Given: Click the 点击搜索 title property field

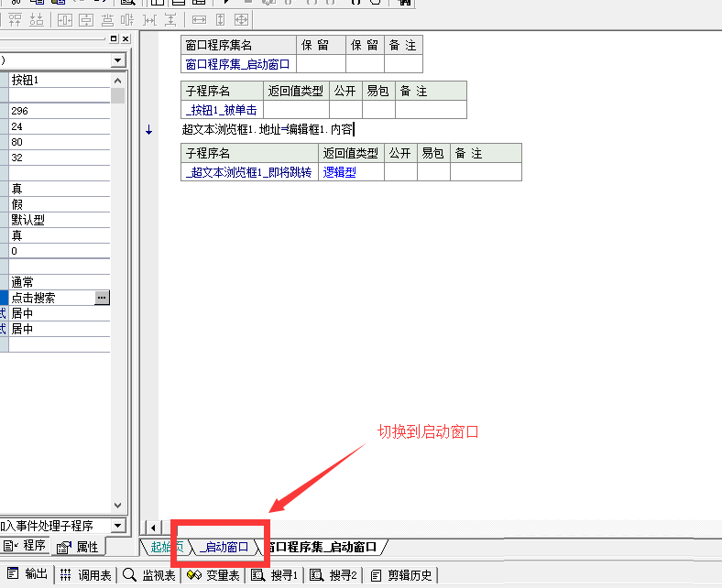Looking at the screenshot, I should [x=52, y=298].
